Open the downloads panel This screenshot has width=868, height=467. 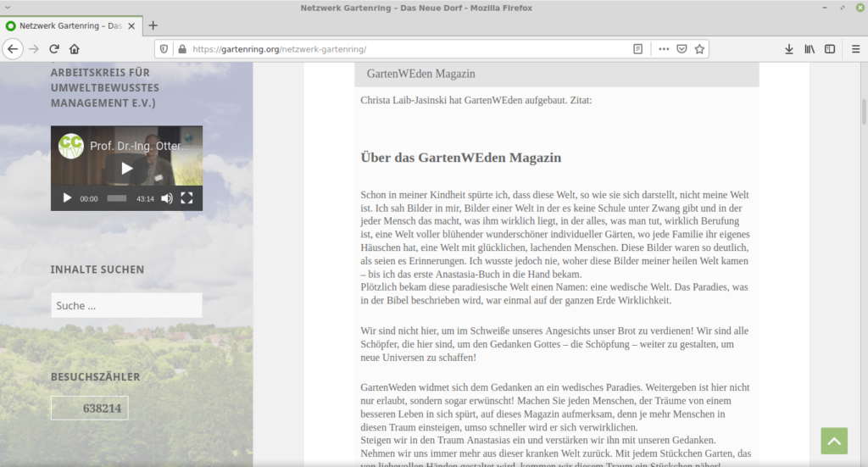coord(789,49)
